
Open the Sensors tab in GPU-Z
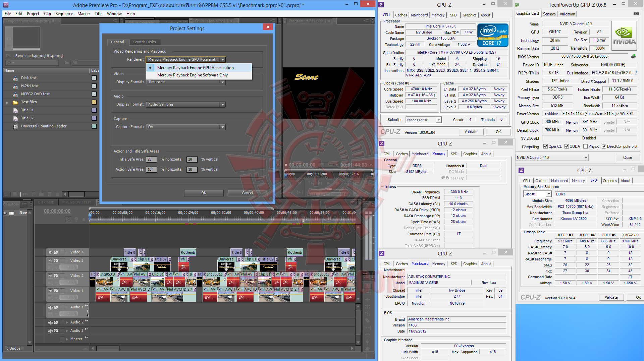click(549, 14)
